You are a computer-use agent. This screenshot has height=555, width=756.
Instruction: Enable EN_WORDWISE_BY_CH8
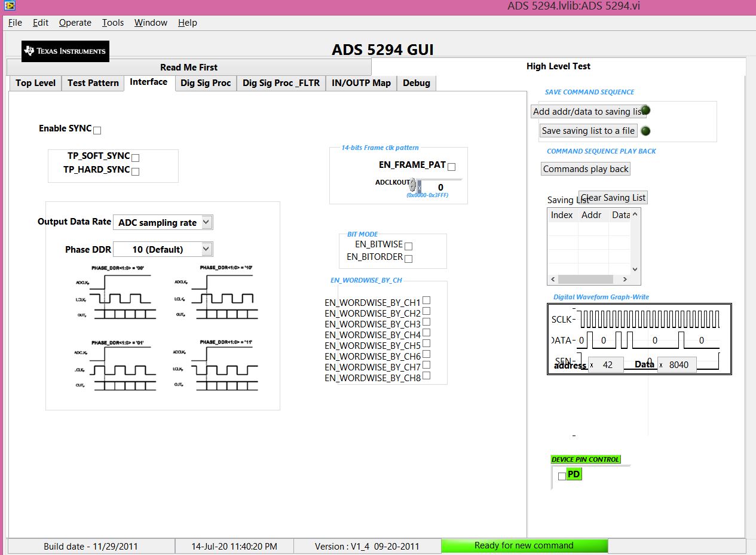pos(427,376)
